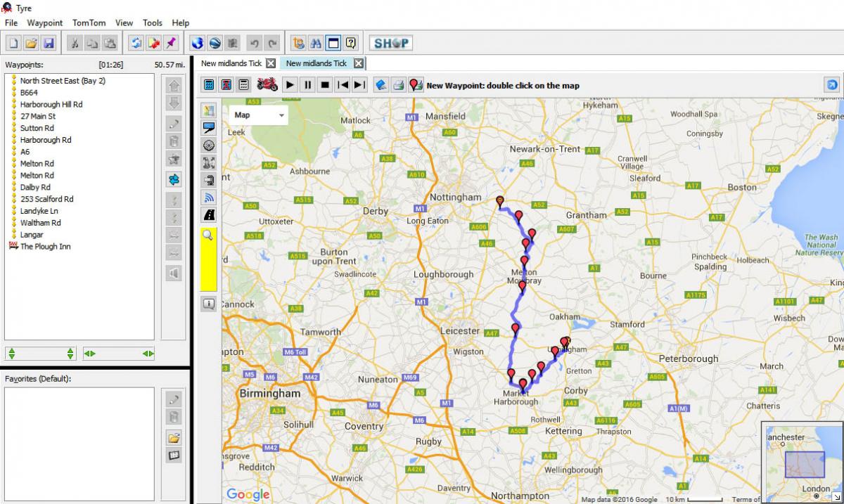Select the Sutton Rd waypoint
Viewport: 844px width, 504px height.
pos(37,128)
